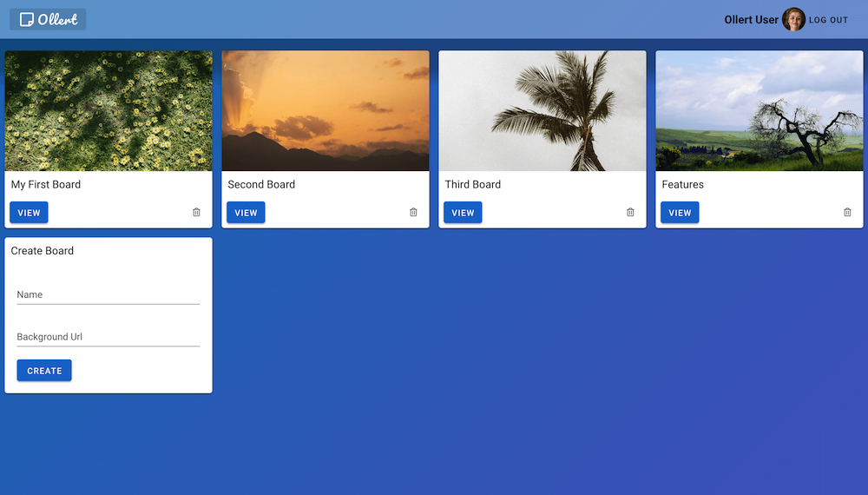Image resolution: width=868 pixels, height=495 pixels.
Task: Click the Background Url field
Action: coord(108,337)
